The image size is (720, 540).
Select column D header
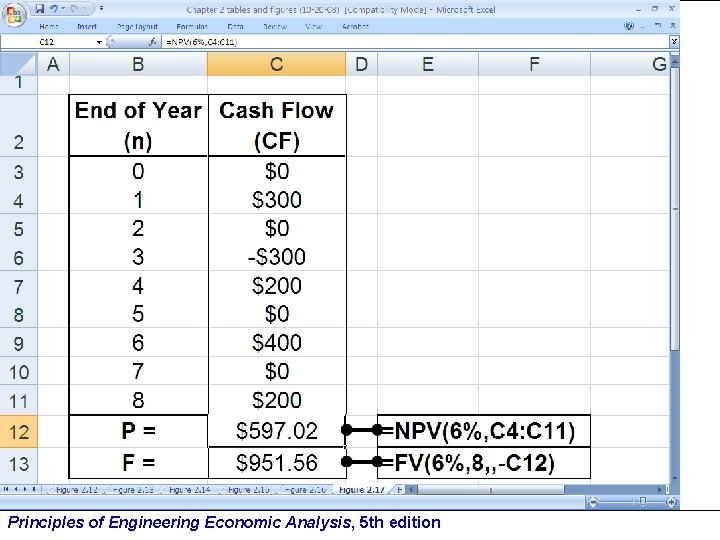[361, 64]
